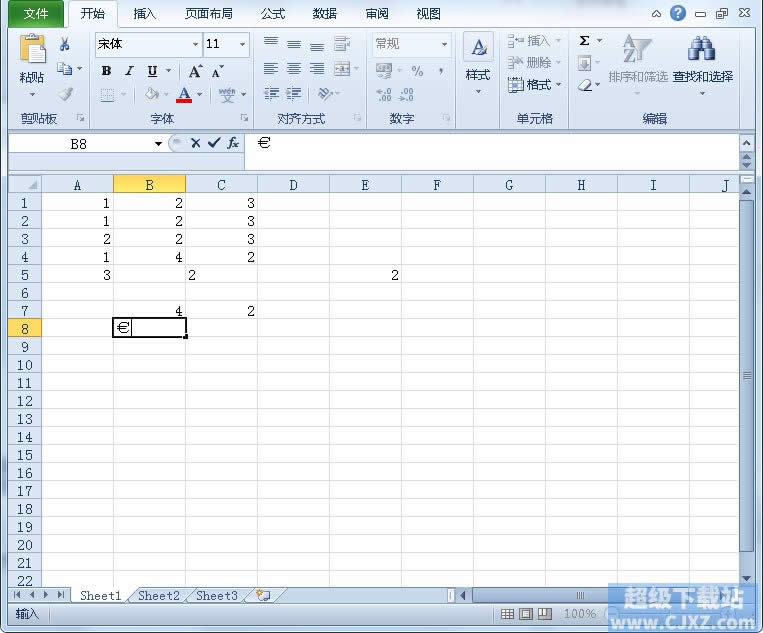Confirm cell entry with the checkmark icon

click(214, 143)
